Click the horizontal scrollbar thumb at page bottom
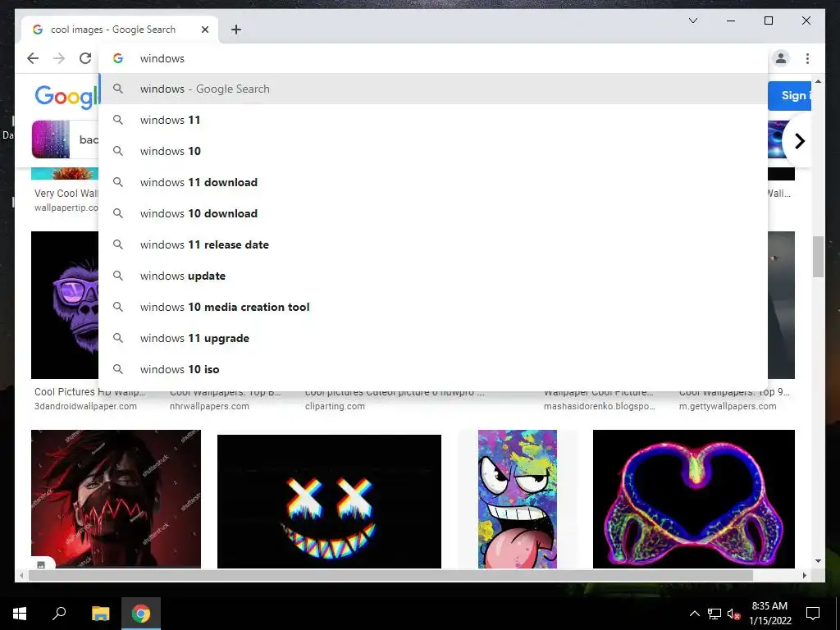 pos(390,575)
